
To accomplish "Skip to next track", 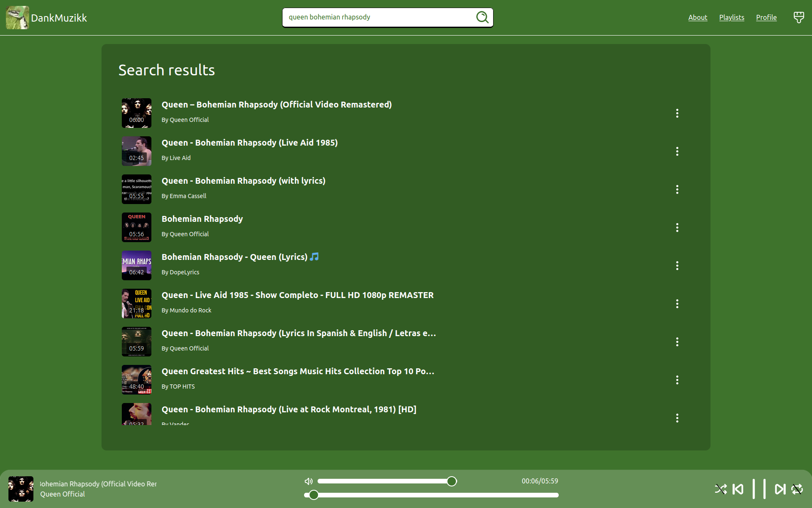I will click(x=780, y=489).
